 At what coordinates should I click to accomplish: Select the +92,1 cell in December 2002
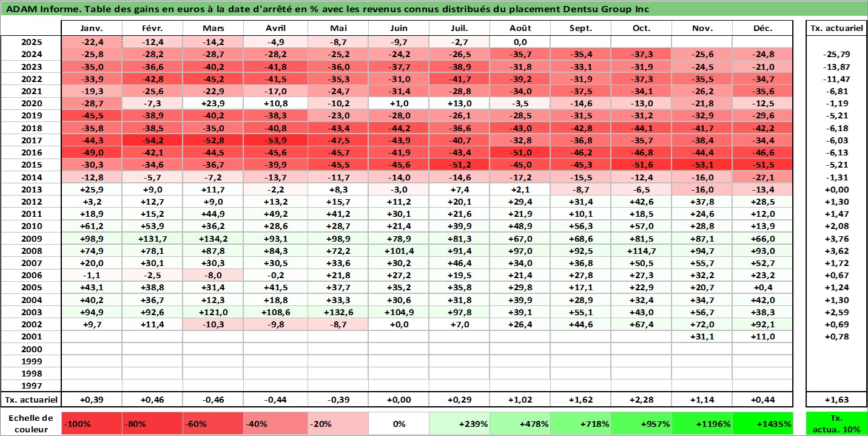click(762, 324)
